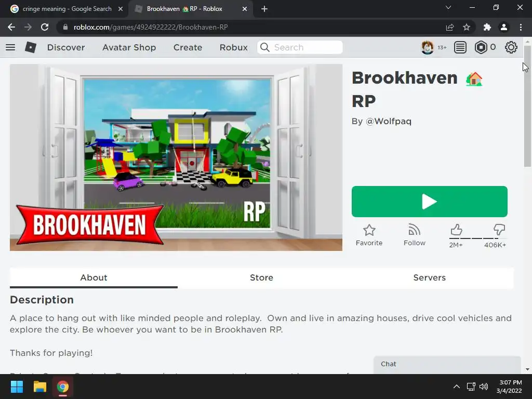This screenshot has height=399, width=532.
Task: Open the Chrome tab search chevron
Action: 448,7
